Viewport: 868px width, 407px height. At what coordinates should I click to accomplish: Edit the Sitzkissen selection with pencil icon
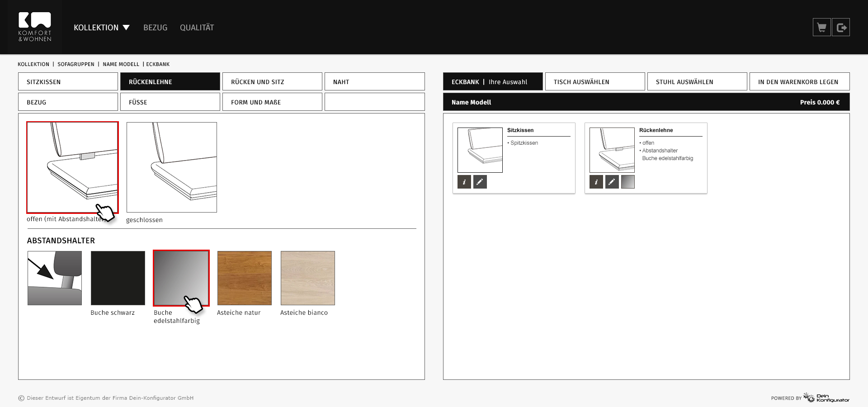pos(480,182)
